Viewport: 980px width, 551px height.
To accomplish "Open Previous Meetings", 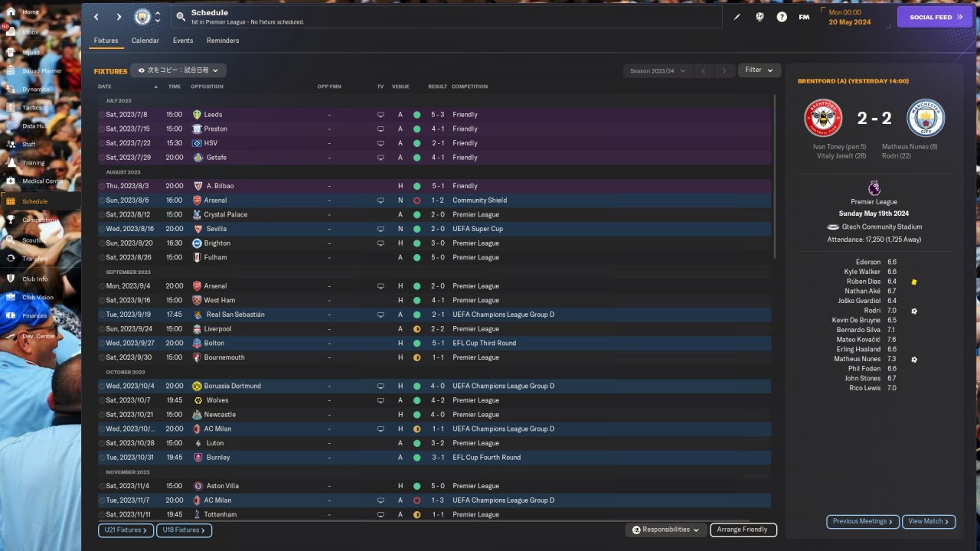I will (862, 521).
